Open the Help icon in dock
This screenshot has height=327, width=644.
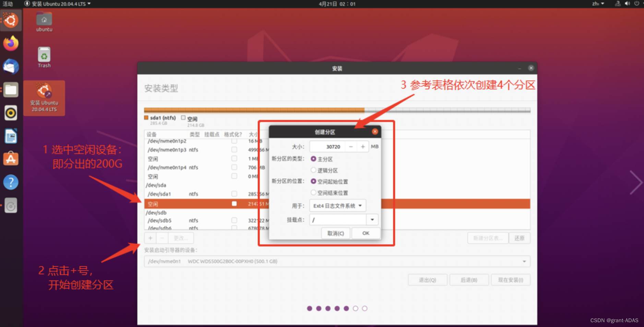click(x=11, y=182)
